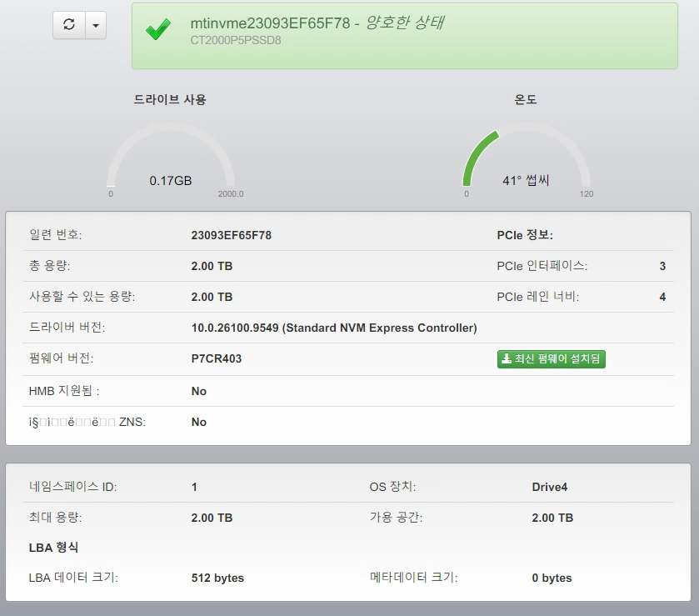The height and width of the screenshot is (616, 699).
Task: Click the 사용할 수 있는 용량 label
Action: click(x=82, y=296)
